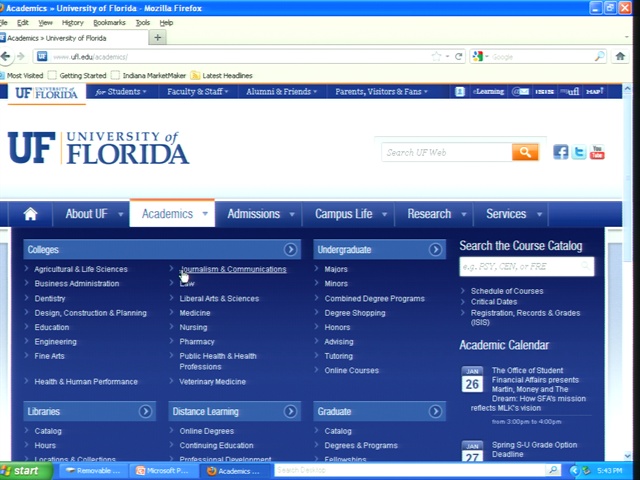
Task: Open the myUFL link in the top bar
Action: click(x=569, y=91)
